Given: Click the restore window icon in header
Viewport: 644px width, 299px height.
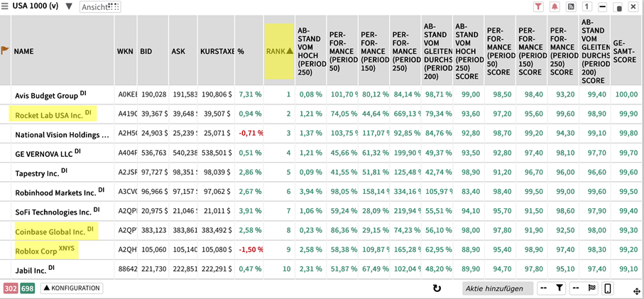Looking at the screenshot, I should click(619, 7).
